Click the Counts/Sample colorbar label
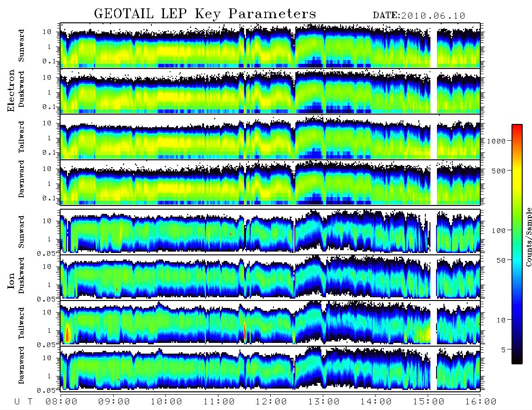532x410 pixels. pyautogui.click(x=528, y=237)
